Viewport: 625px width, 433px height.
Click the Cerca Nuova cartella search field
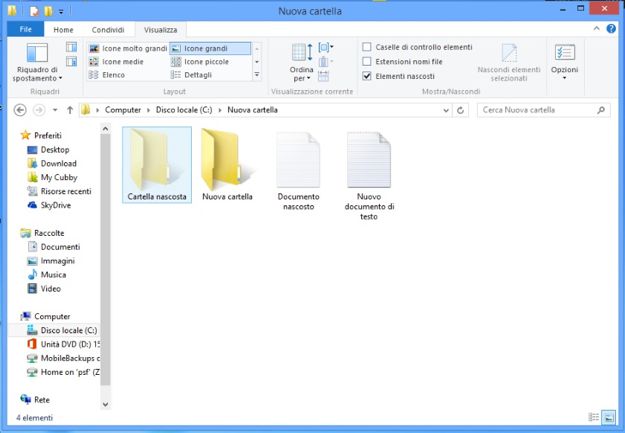pos(543,110)
